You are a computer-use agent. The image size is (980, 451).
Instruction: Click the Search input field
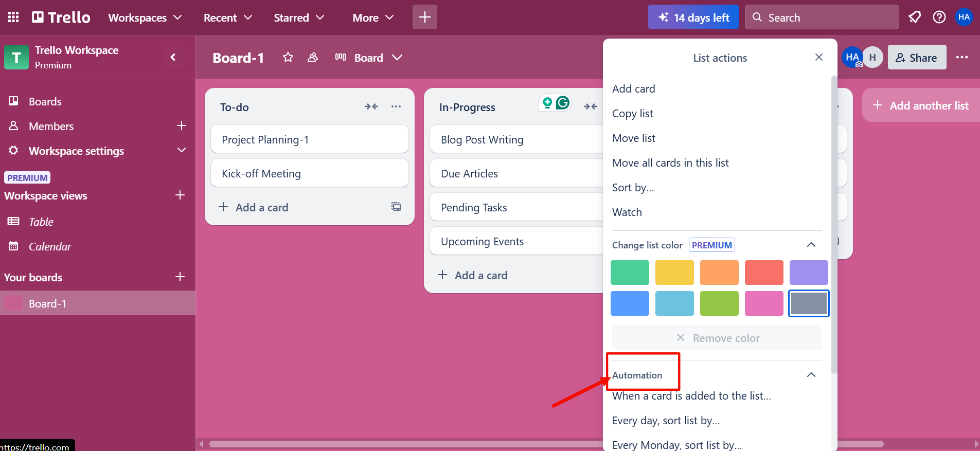[x=822, y=17]
